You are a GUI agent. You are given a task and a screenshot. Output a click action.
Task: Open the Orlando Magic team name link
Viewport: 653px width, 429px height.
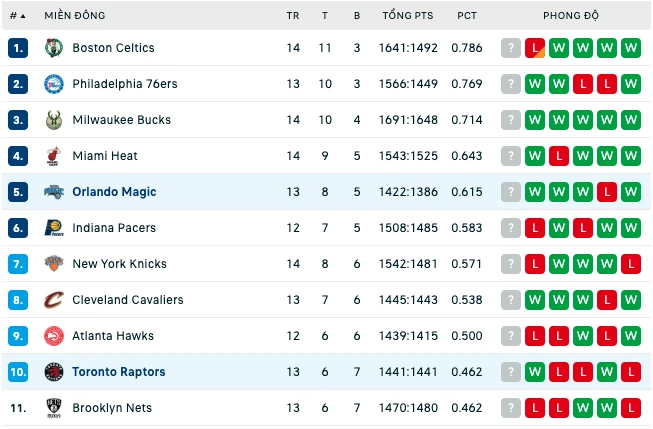pyautogui.click(x=114, y=192)
